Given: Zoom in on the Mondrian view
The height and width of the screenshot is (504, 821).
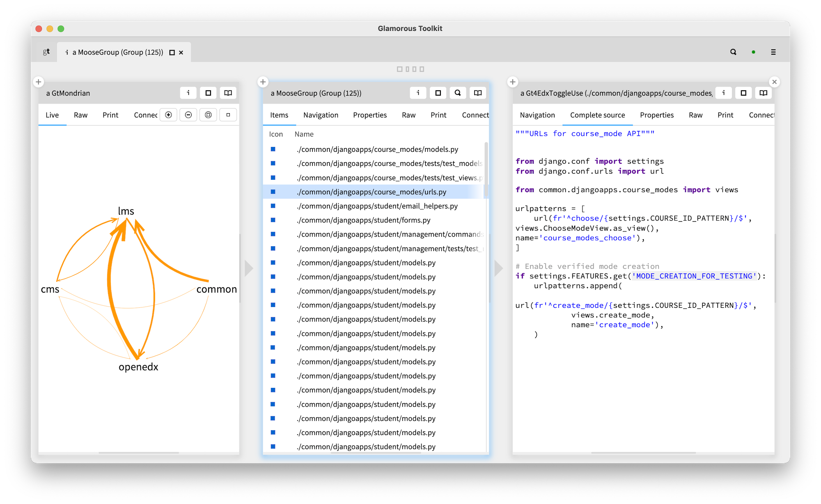Looking at the screenshot, I should (168, 115).
